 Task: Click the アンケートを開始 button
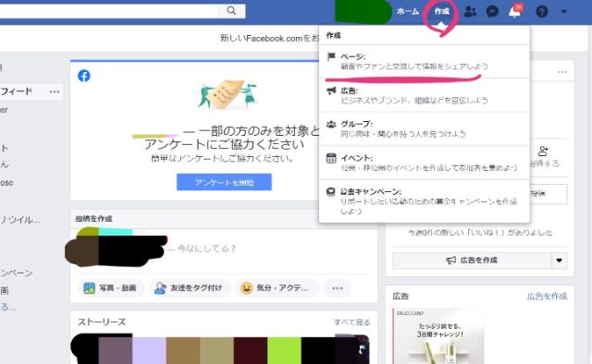(x=224, y=182)
